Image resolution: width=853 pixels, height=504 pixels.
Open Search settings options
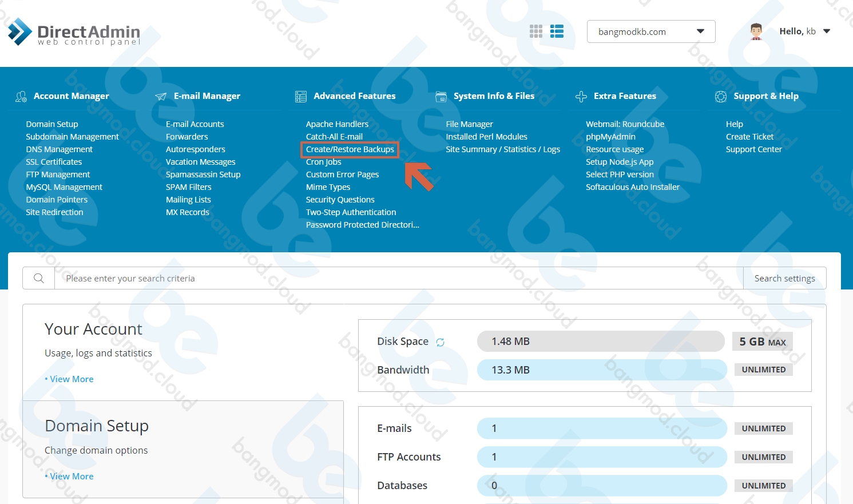point(784,279)
